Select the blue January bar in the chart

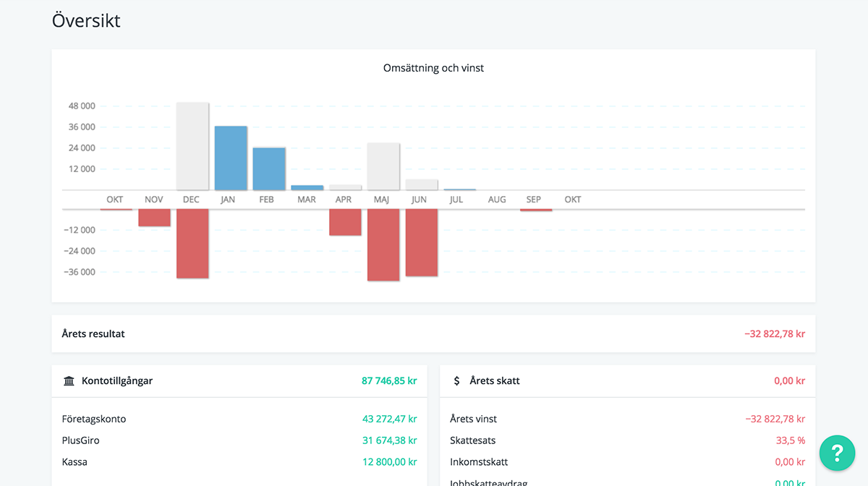click(231, 158)
